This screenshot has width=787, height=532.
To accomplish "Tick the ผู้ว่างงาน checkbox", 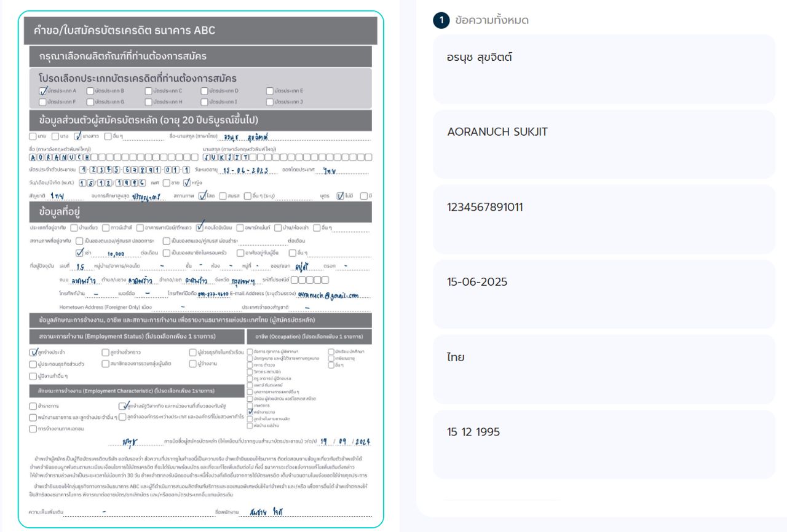I will coord(193,364).
